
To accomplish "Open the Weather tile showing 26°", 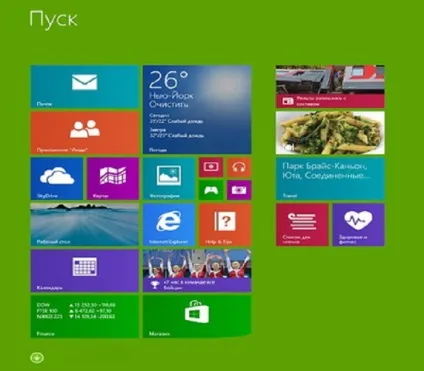I will pos(197,110).
